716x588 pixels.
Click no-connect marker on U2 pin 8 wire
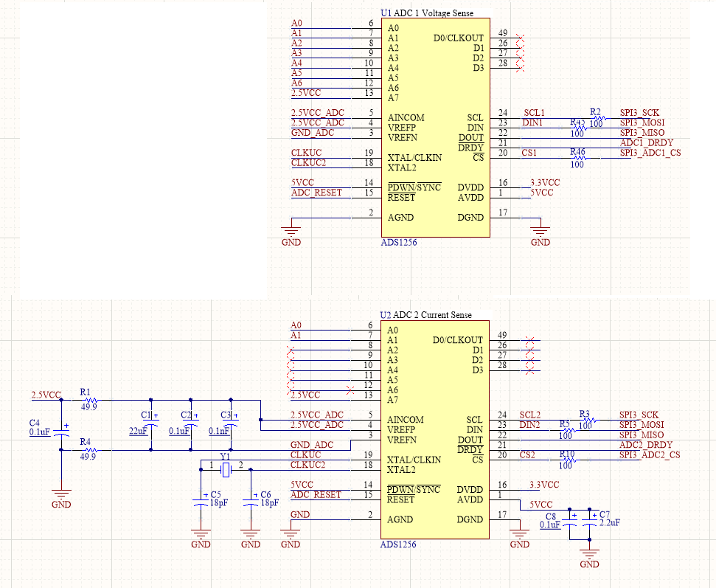click(x=291, y=351)
